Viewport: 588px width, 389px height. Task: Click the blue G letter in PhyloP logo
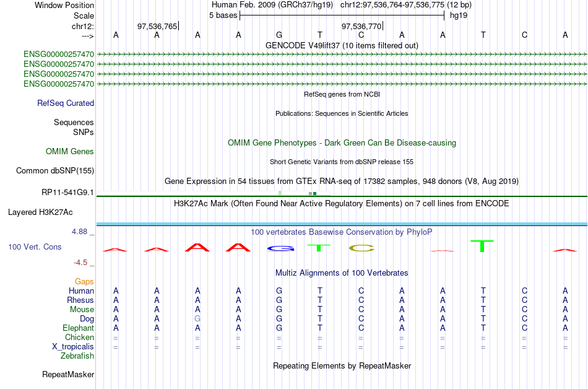point(280,248)
